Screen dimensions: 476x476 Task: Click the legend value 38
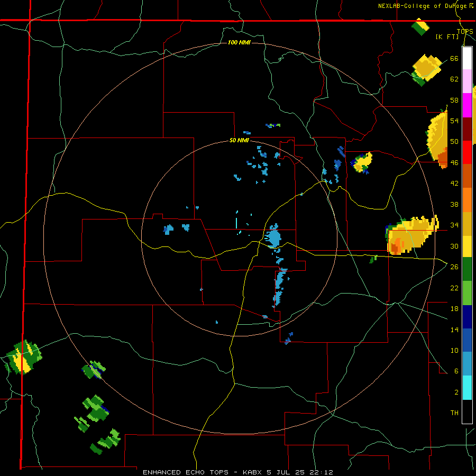pos(454,204)
